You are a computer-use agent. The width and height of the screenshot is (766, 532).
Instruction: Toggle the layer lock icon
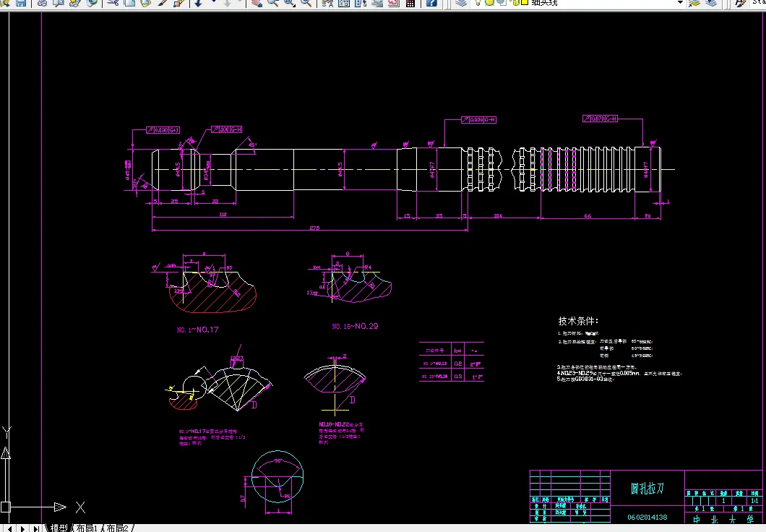click(514, 3)
